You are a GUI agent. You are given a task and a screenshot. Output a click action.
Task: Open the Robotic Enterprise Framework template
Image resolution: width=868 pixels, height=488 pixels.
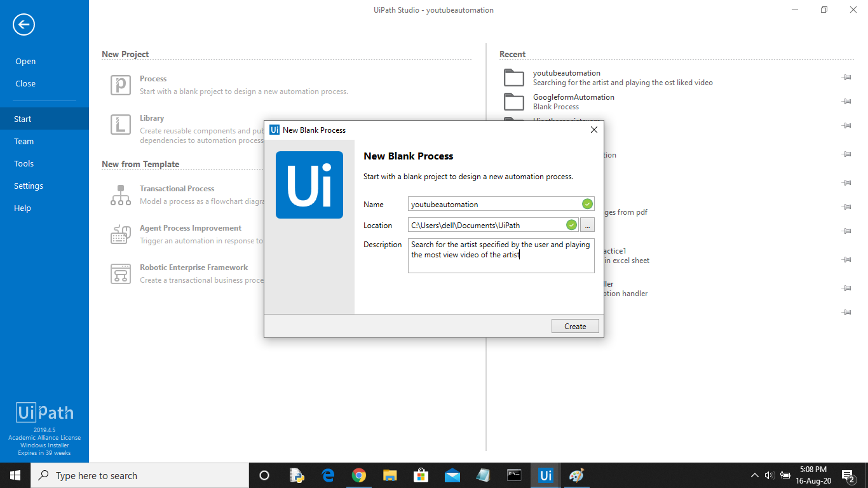tap(194, 268)
